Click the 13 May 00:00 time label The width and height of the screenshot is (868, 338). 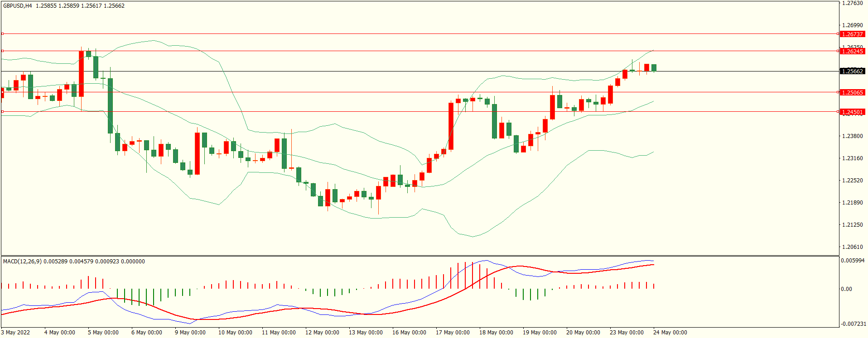coord(366,333)
